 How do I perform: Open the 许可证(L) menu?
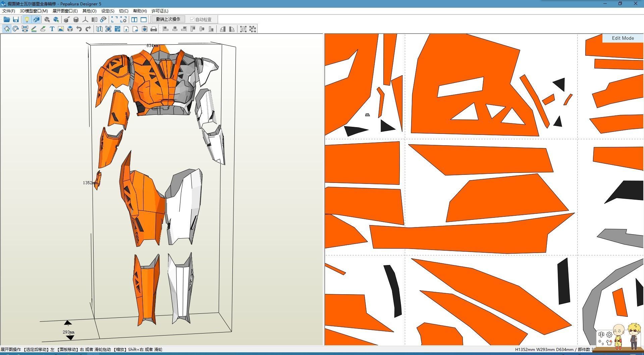(160, 11)
